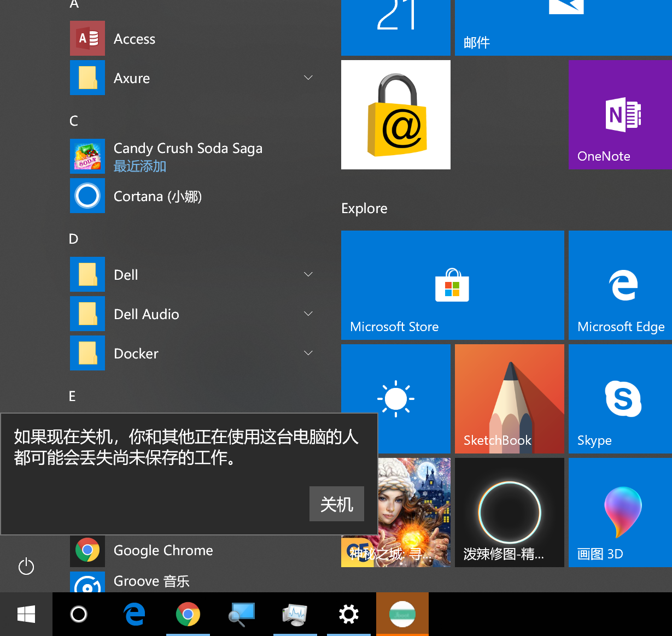Open the weather sun tile
Image resolution: width=672 pixels, height=636 pixels.
pos(396,399)
